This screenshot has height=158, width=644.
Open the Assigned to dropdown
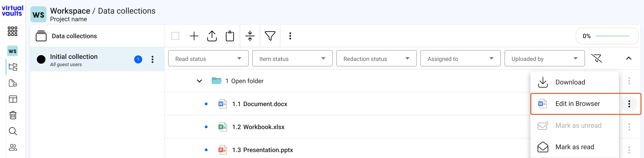(460, 58)
